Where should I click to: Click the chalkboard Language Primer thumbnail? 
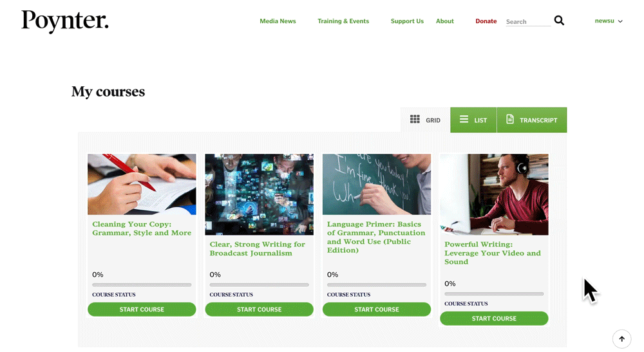coord(377,184)
